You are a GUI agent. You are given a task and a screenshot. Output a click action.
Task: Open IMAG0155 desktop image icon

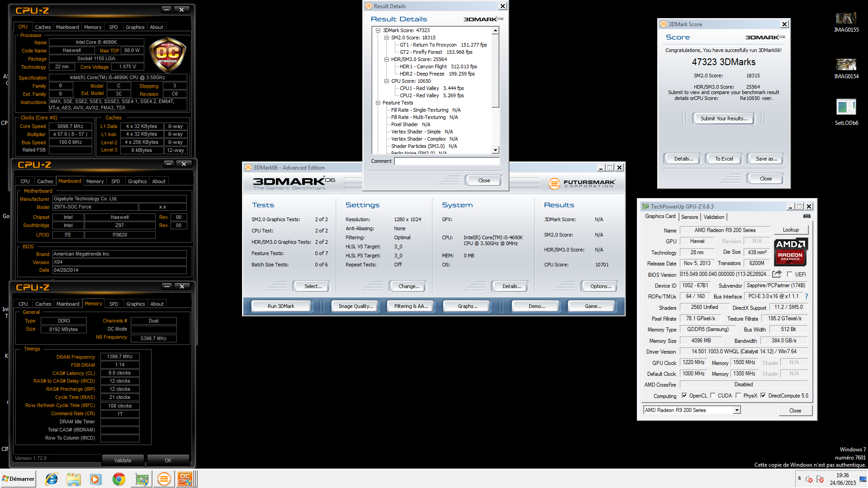pyautogui.click(x=846, y=22)
